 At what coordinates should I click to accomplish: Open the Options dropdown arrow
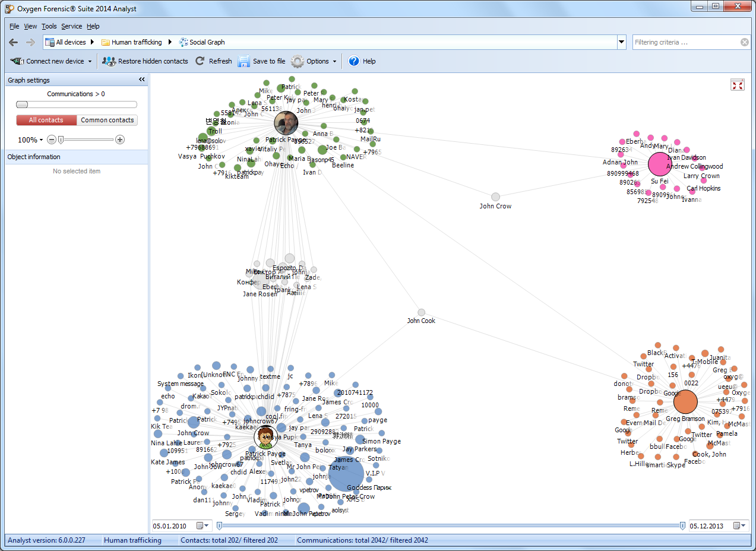point(334,61)
